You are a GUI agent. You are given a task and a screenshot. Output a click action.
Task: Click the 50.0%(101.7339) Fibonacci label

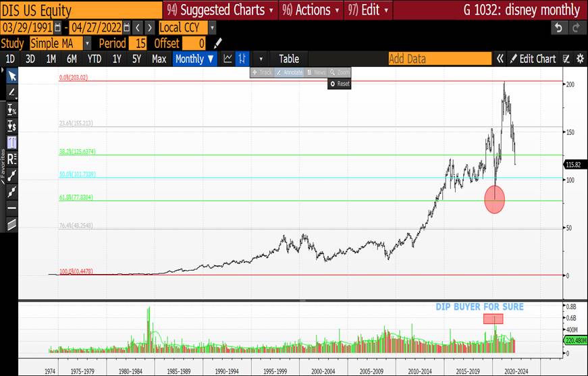click(78, 174)
